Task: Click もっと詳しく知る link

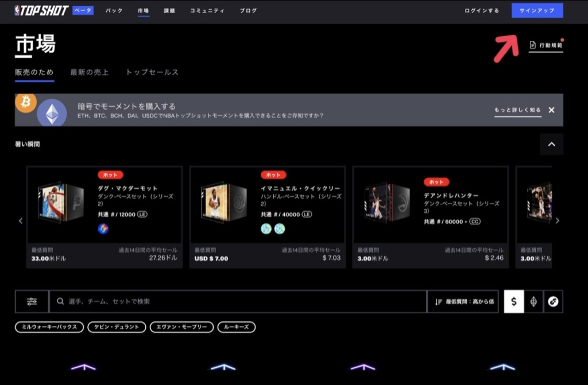Action: [517, 110]
